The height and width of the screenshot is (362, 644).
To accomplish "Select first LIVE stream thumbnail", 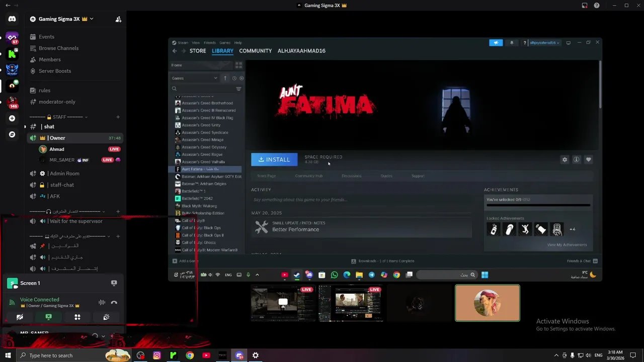I will [283, 303].
